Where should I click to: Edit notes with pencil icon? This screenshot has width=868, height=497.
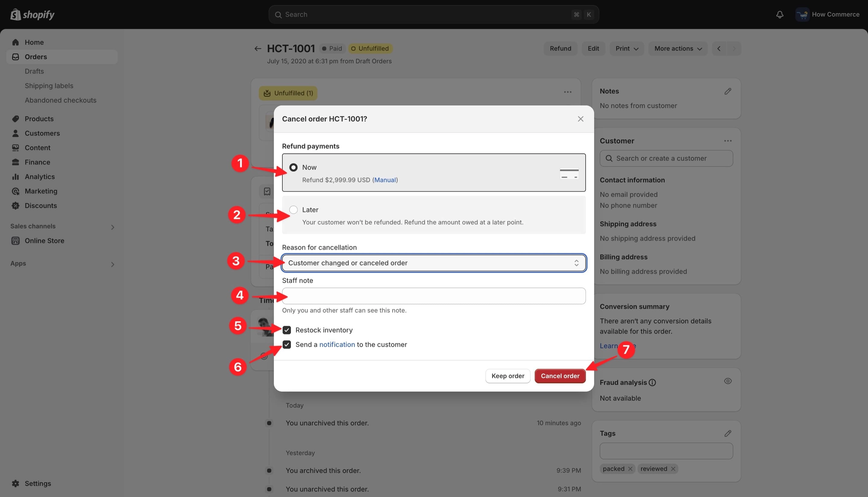[x=728, y=91]
